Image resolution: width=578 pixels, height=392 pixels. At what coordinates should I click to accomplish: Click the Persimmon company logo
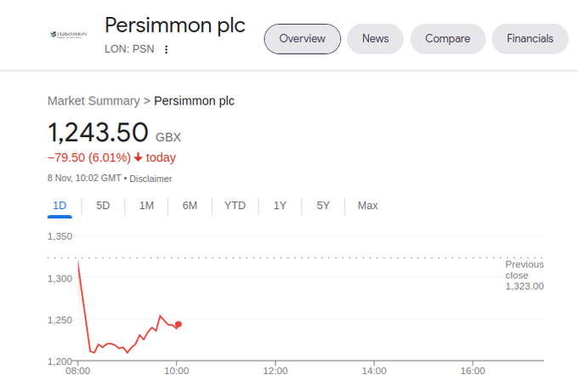69,35
